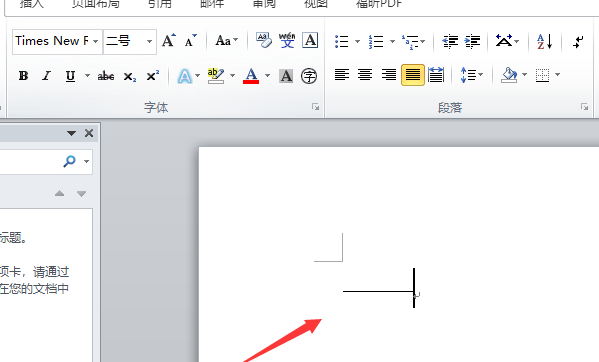The width and height of the screenshot is (599, 362).
Task: Open line spacing options
Action: coord(471,75)
